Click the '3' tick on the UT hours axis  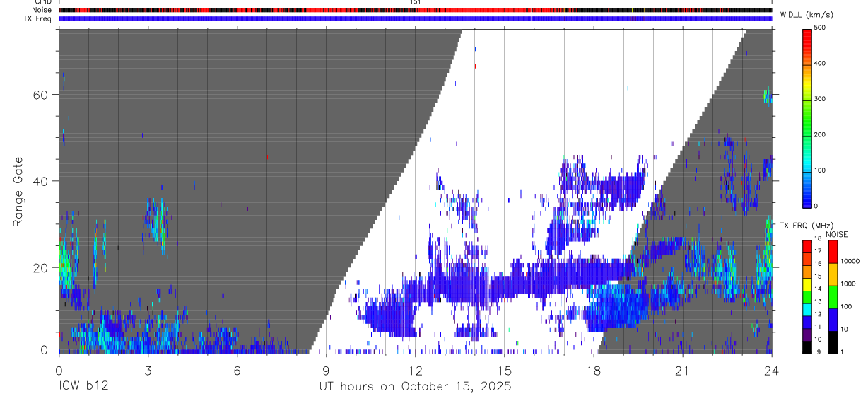pyautogui.click(x=148, y=371)
